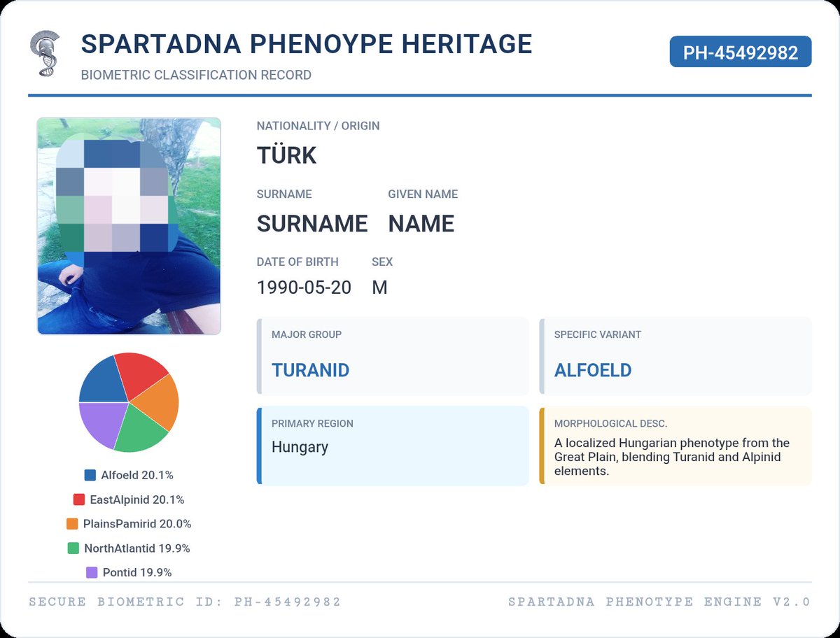Click the 'Alfoeld 20.1%' legend text
This screenshot has height=638, width=840.
pos(137,475)
